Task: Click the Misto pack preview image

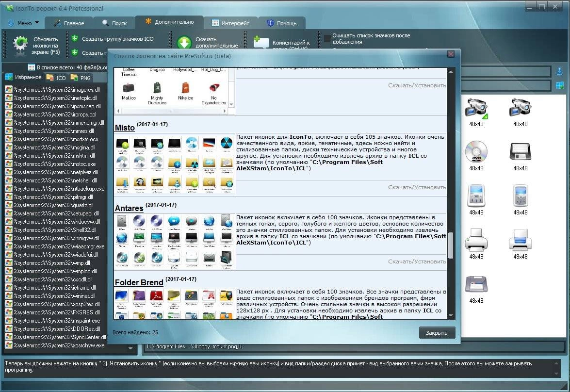Action: [x=175, y=164]
